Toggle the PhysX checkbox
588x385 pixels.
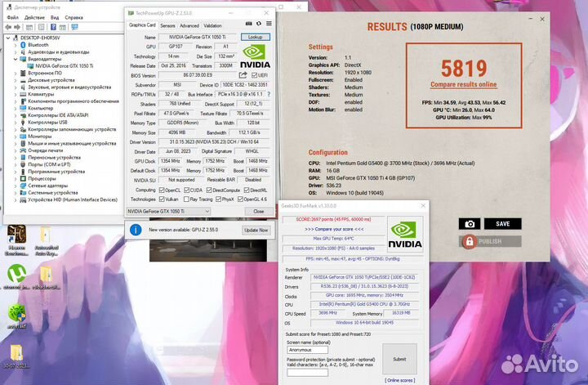coord(218,199)
